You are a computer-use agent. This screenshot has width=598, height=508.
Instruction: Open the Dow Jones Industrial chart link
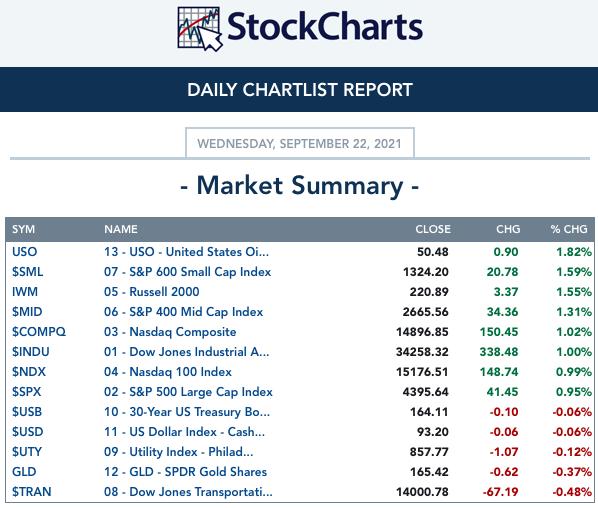186,352
